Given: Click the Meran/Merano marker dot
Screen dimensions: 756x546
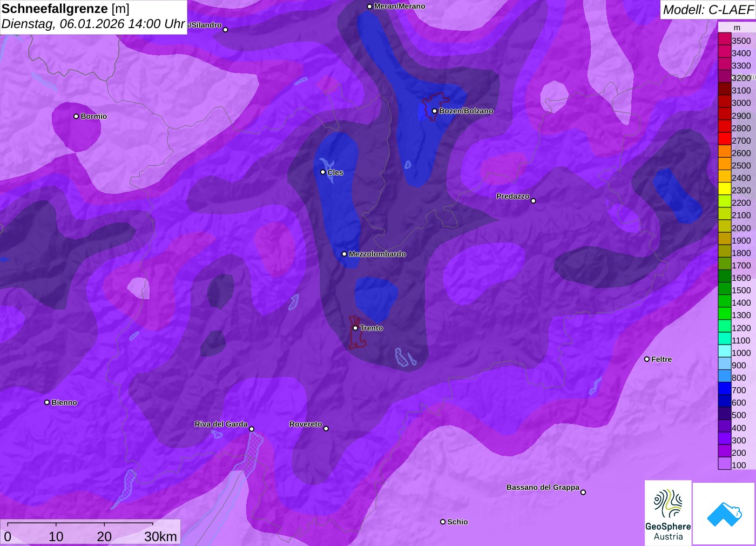Looking at the screenshot, I should [x=369, y=6].
